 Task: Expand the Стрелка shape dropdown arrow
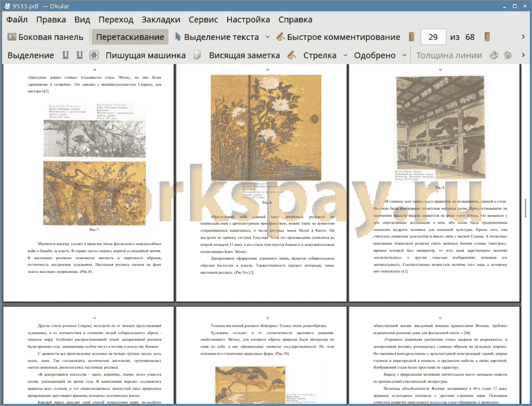tap(345, 55)
